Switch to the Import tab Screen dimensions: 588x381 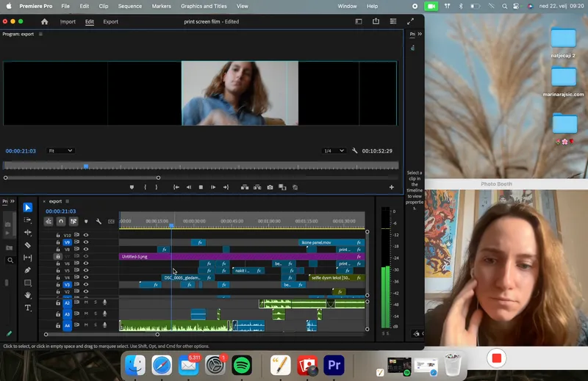(x=68, y=22)
